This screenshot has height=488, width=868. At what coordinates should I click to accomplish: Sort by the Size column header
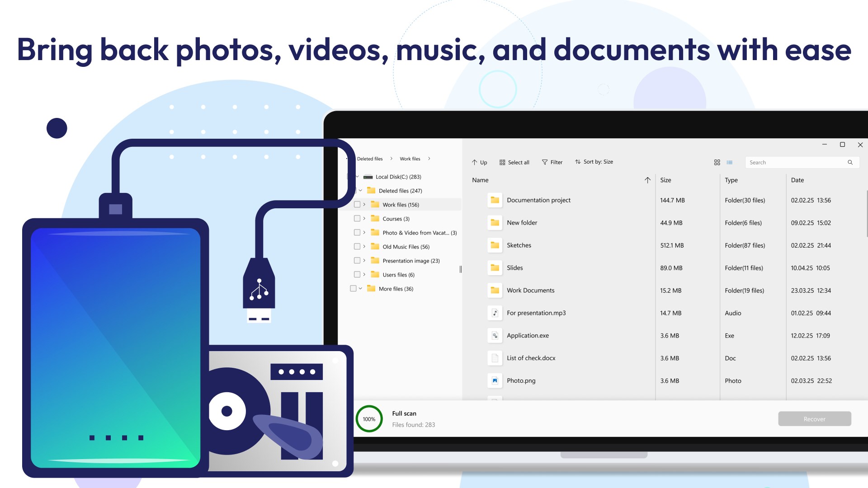(x=665, y=180)
